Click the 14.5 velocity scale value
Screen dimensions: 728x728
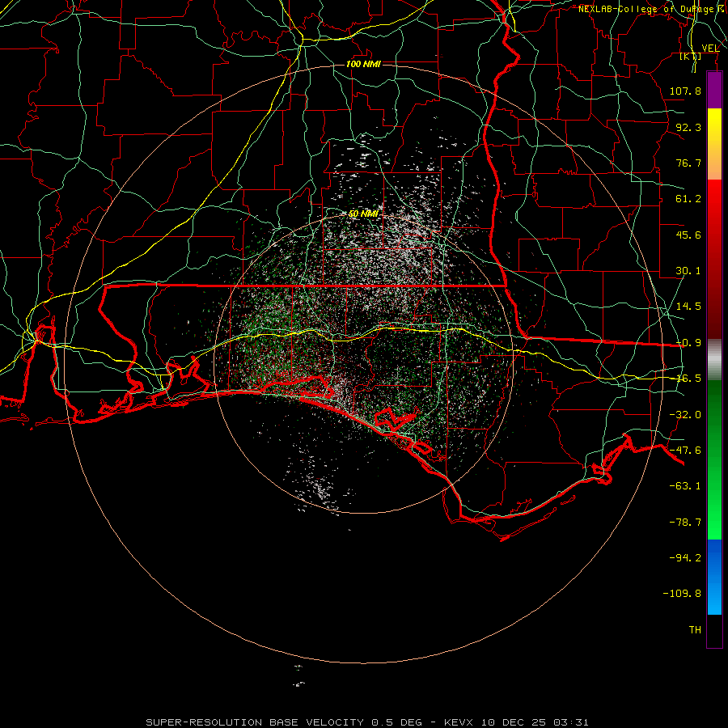click(x=688, y=307)
